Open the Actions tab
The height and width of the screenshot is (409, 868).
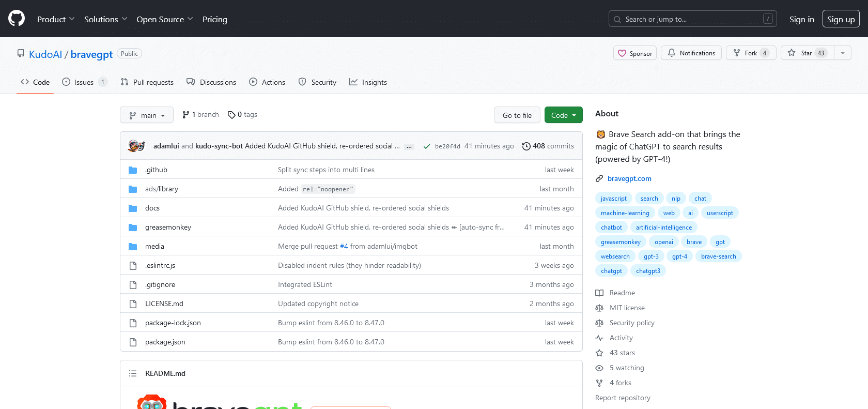click(267, 82)
